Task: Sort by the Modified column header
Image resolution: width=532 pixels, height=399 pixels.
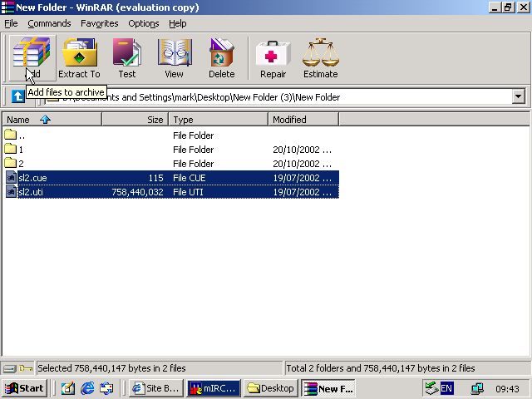Action: pos(304,120)
